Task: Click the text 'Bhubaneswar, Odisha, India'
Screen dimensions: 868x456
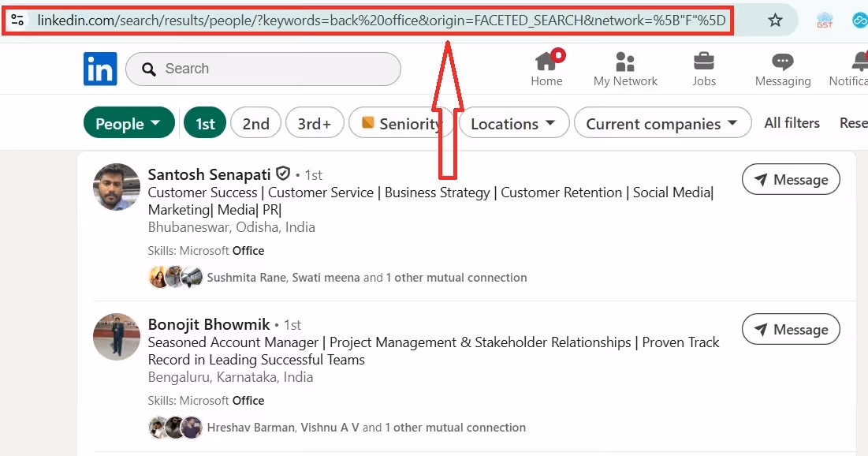Action: click(232, 227)
